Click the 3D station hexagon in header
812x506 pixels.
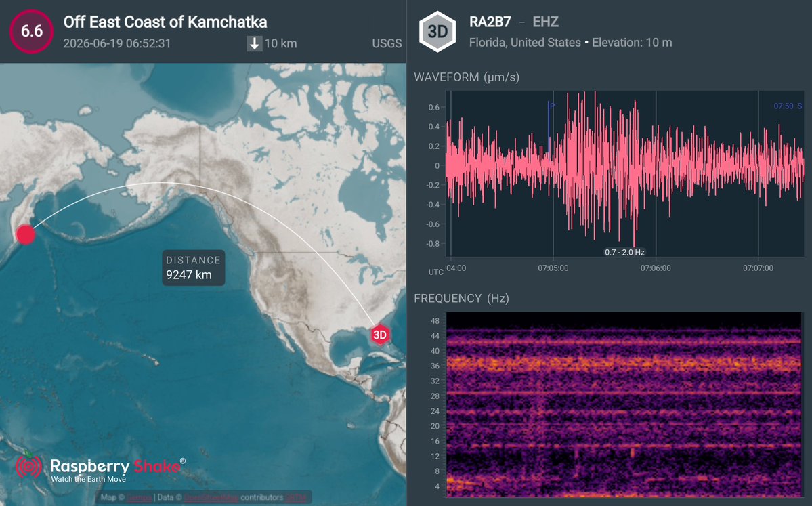[437, 32]
